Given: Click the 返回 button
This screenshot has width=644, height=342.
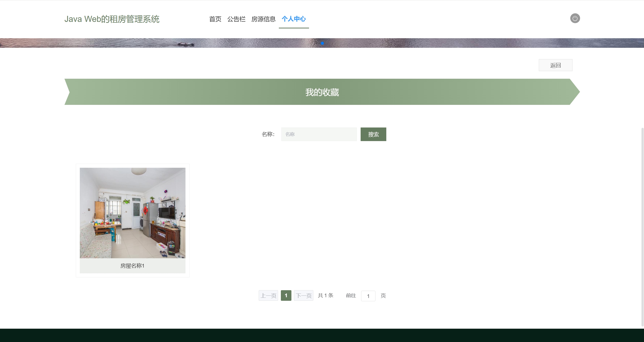Looking at the screenshot, I should [x=555, y=65].
